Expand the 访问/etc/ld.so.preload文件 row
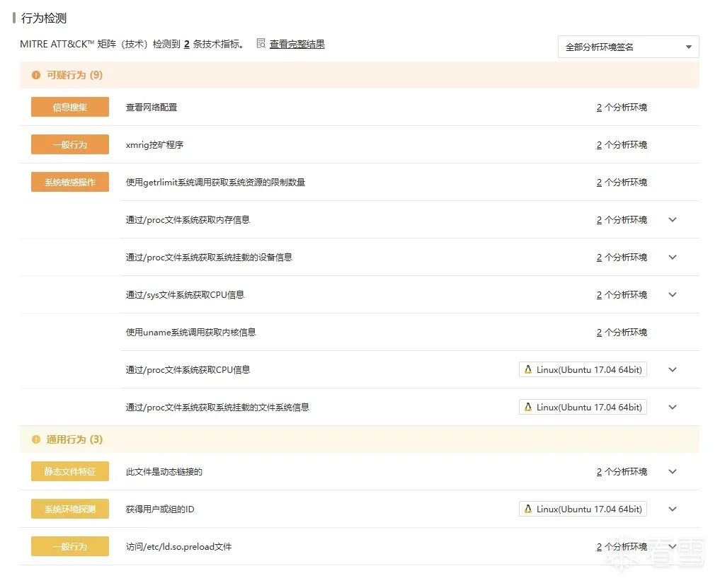The image size is (720, 588). (x=673, y=547)
